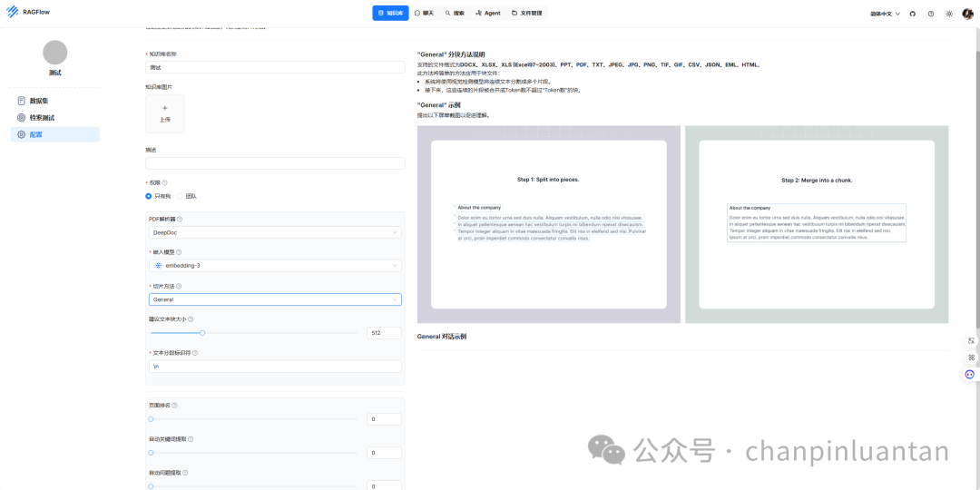Click the 知识库名称 input field
Screen dimensions: 980x490
(x=275, y=67)
